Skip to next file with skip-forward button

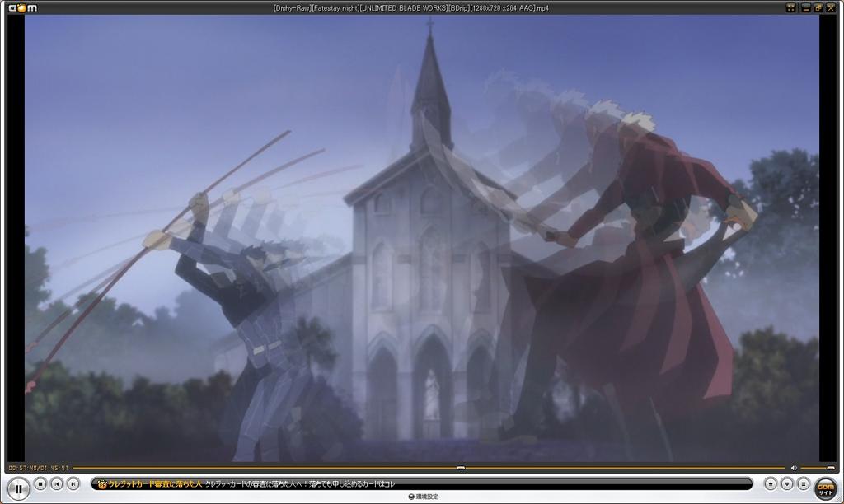click(73, 484)
